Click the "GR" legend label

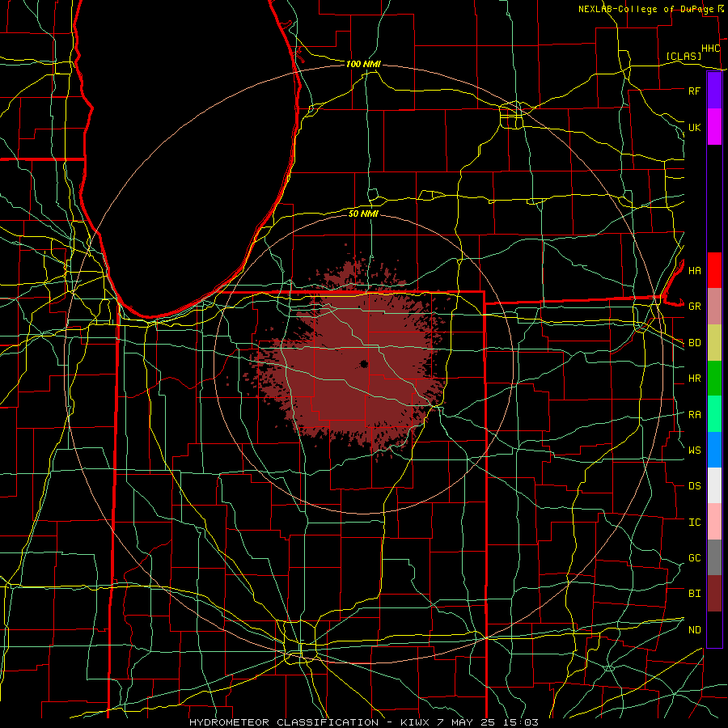coord(694,307)
